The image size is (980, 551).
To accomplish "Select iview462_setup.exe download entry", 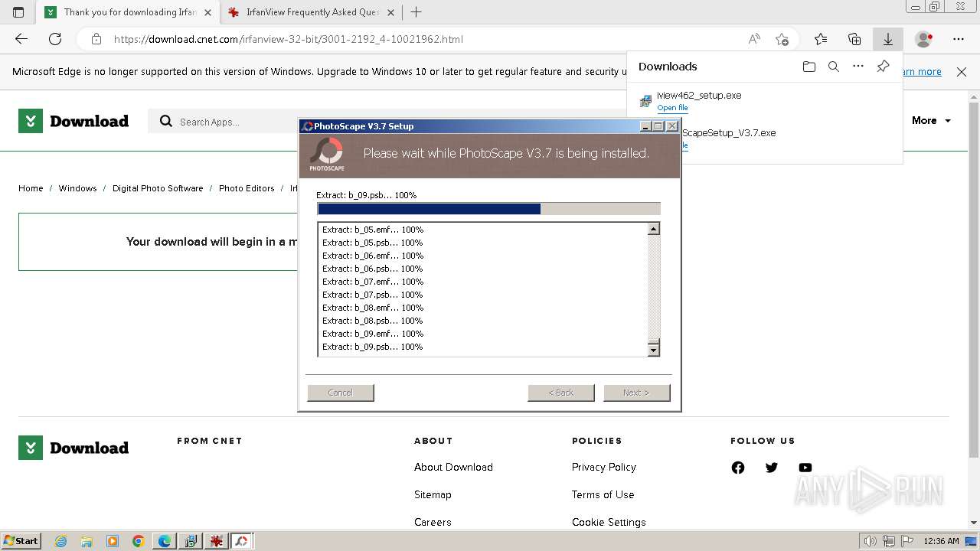I will pyautogui.click(x=699, y=96).
